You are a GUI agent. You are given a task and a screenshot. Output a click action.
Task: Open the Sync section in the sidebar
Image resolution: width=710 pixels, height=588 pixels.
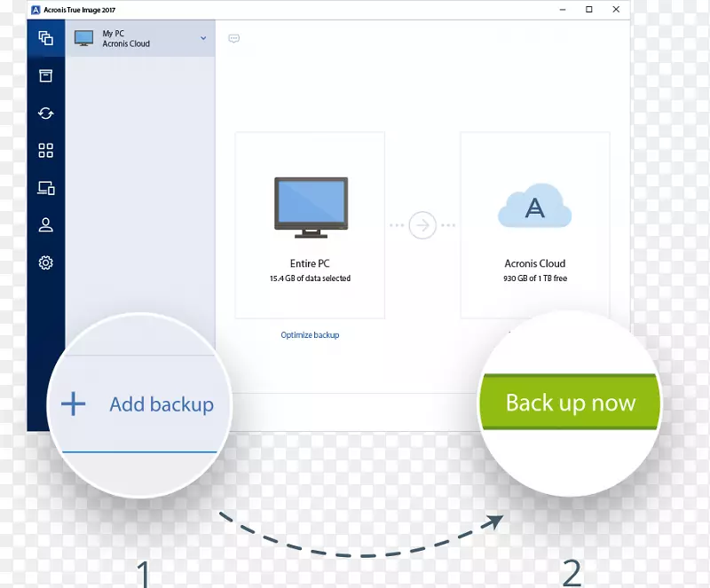[46, 114]
